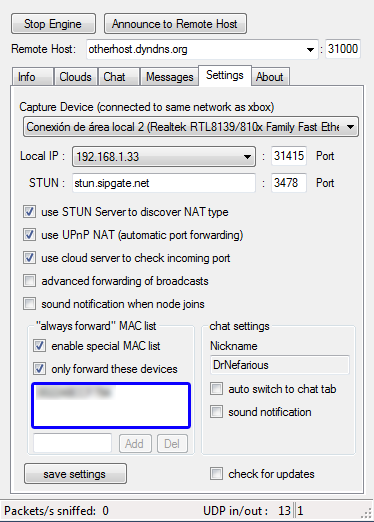Click the Del MAC button
This screenshot has width=374, height=522.
[172, 444]
